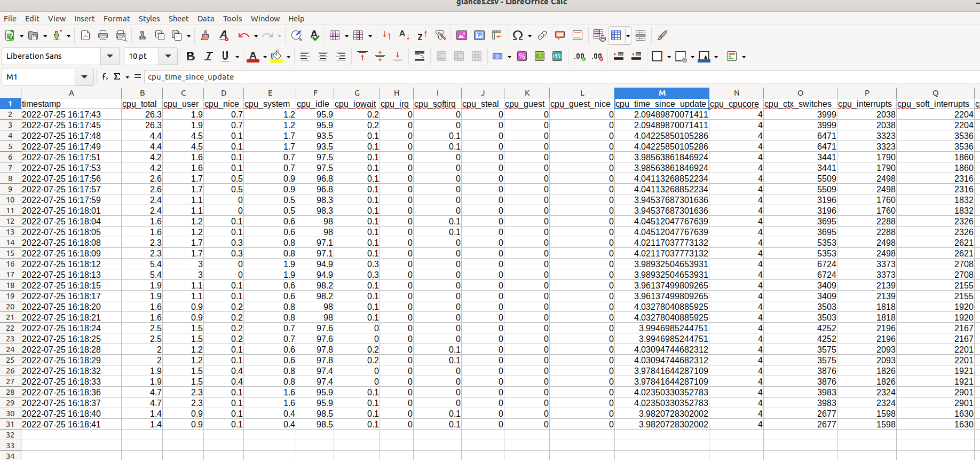Expand the font color palette arrow
Viewport: 980px width, 460px height.
point(265,56)
